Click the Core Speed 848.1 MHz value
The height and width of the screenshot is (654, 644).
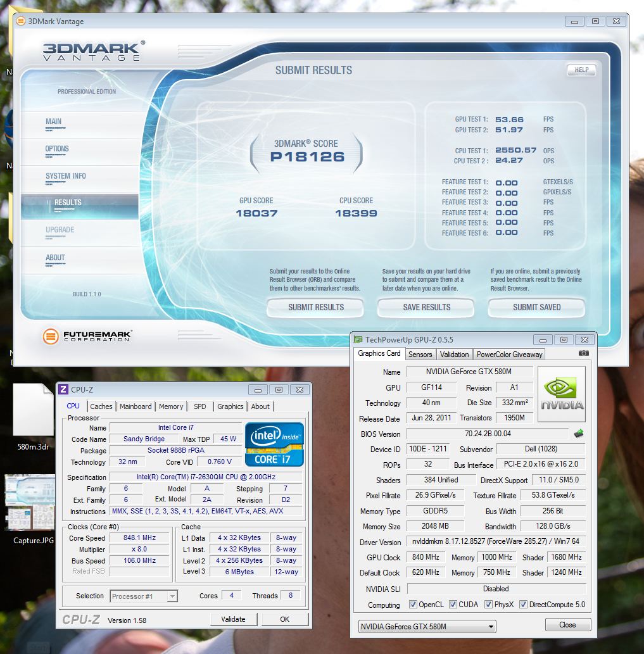[x=140, y=538]
